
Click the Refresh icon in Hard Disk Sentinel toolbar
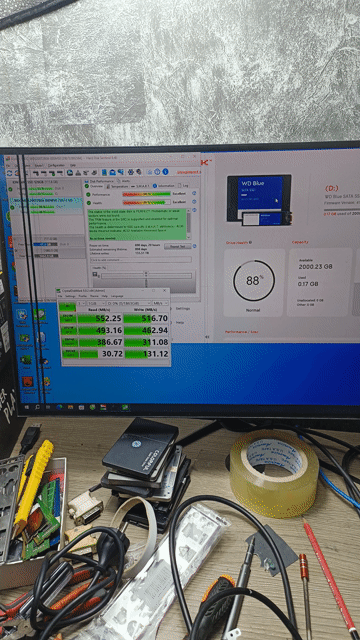(x=9, y=173)
